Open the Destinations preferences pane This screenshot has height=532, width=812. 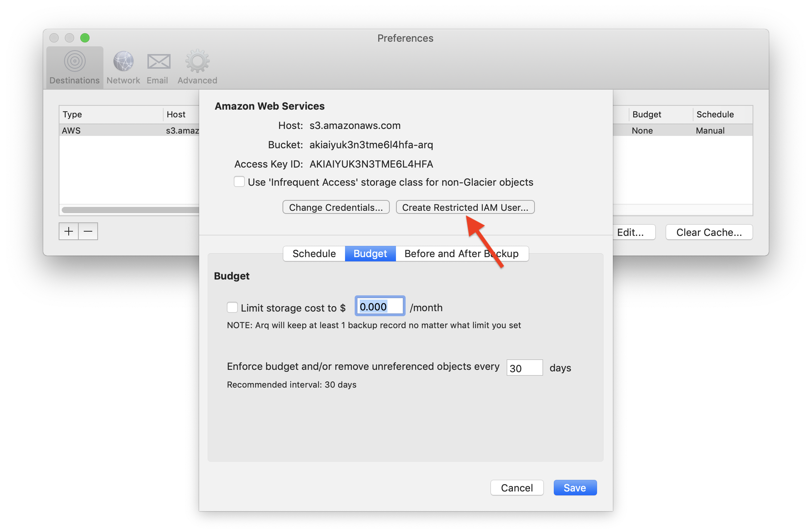click(74, 68)
